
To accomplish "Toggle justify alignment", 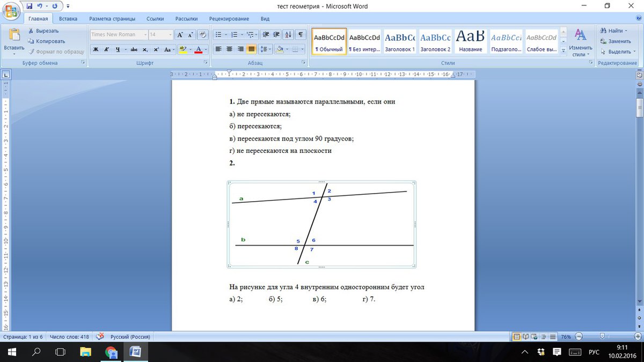I will [x=251, y=49].
